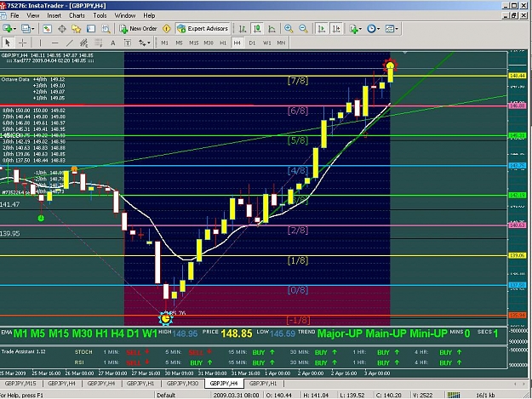
Task: Open the Strategy Tester magnifier icon
Action: coord(106,29)
